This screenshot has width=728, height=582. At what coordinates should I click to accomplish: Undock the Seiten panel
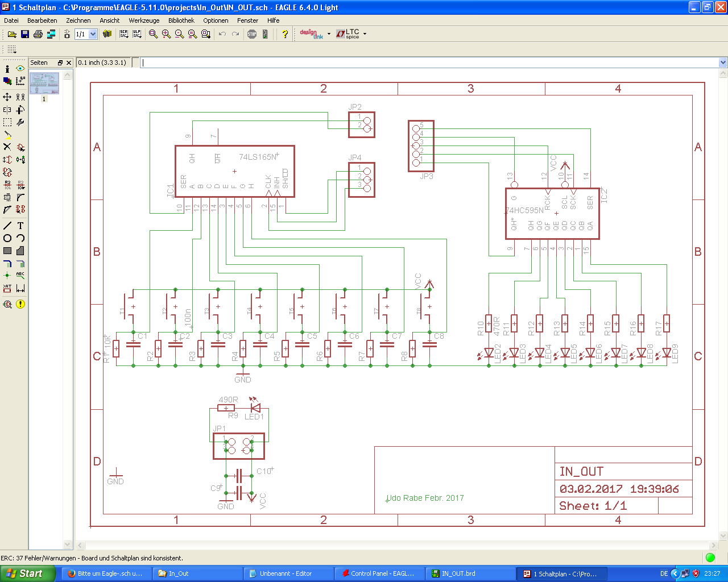point(60,63)
